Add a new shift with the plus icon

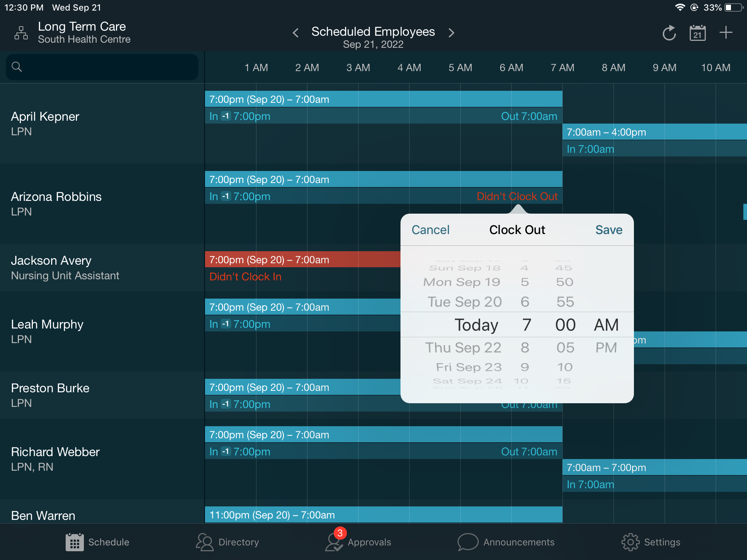click(x=725, y=32)
